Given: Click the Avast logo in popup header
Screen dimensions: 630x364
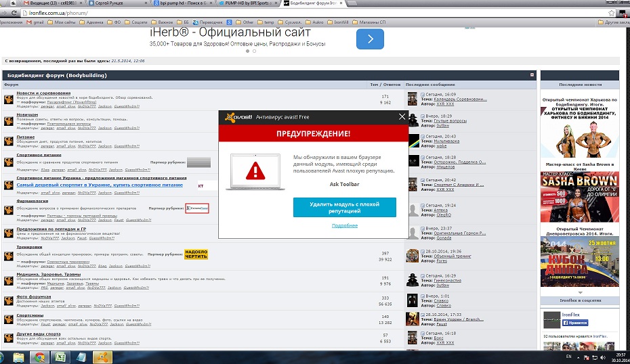Looking at the screenshot, I should pyautogui.click(x=237, y=118).
